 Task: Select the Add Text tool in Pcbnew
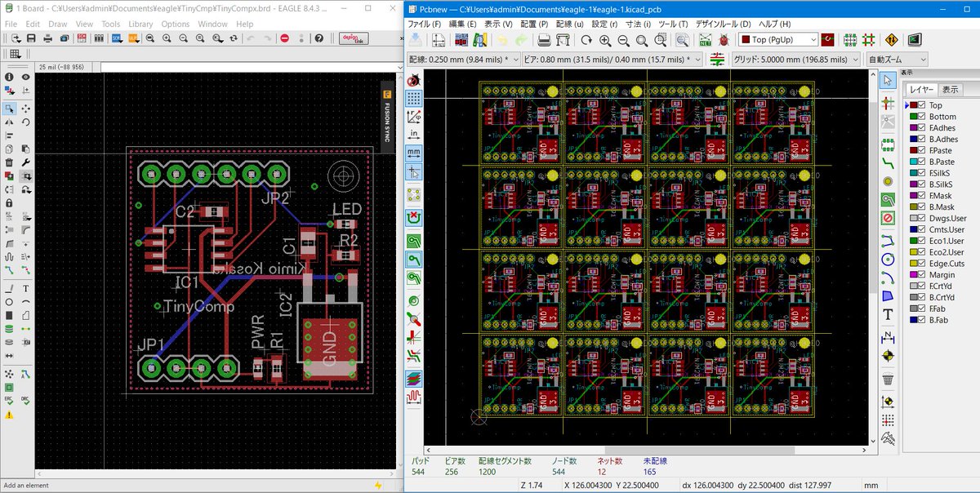pos(888,314)
